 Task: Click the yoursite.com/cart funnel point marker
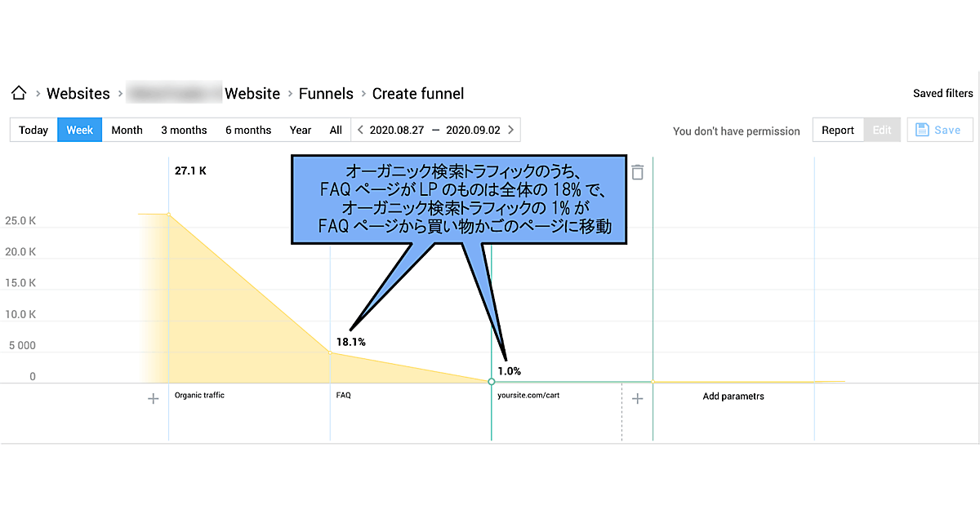(x=492, y=382)
